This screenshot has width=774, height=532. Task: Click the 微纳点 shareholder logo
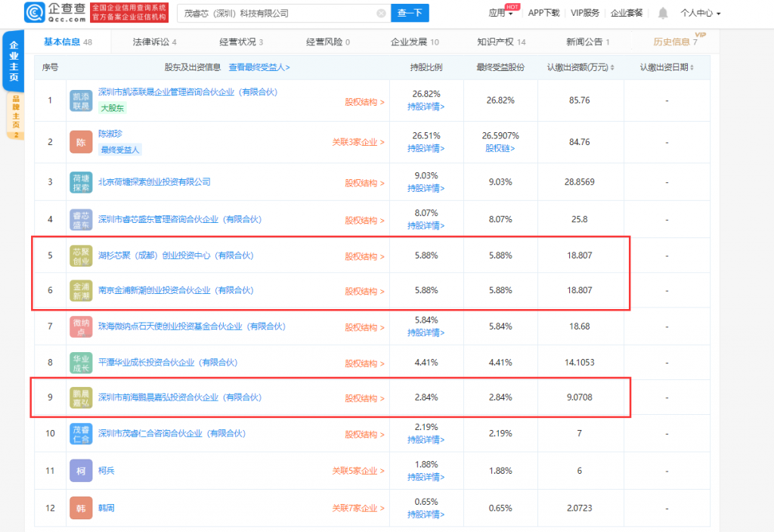tap(82, 326)
